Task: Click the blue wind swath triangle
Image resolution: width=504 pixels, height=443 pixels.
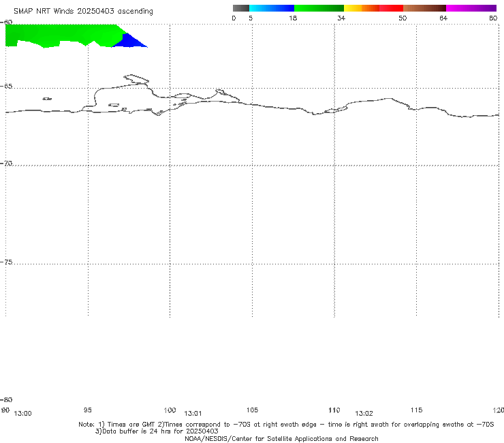Action: (130, 41)
